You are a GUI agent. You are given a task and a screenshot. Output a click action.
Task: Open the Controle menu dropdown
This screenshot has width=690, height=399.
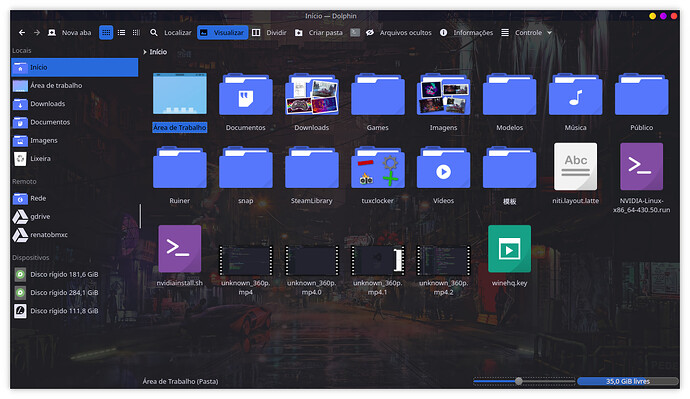(x=526, y=33)
